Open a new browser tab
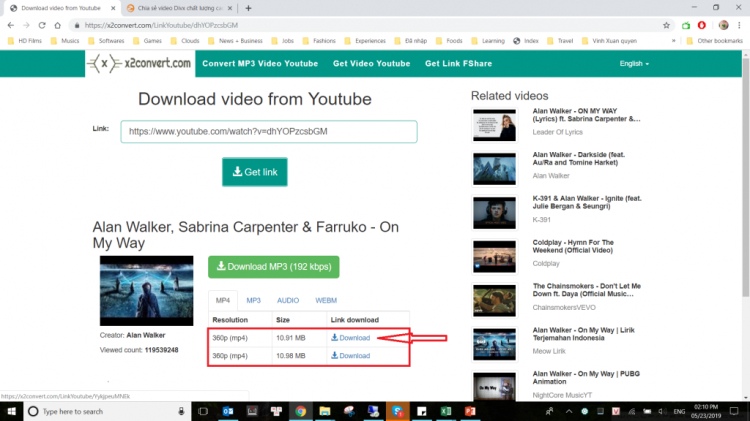 [x=248, y=8]
